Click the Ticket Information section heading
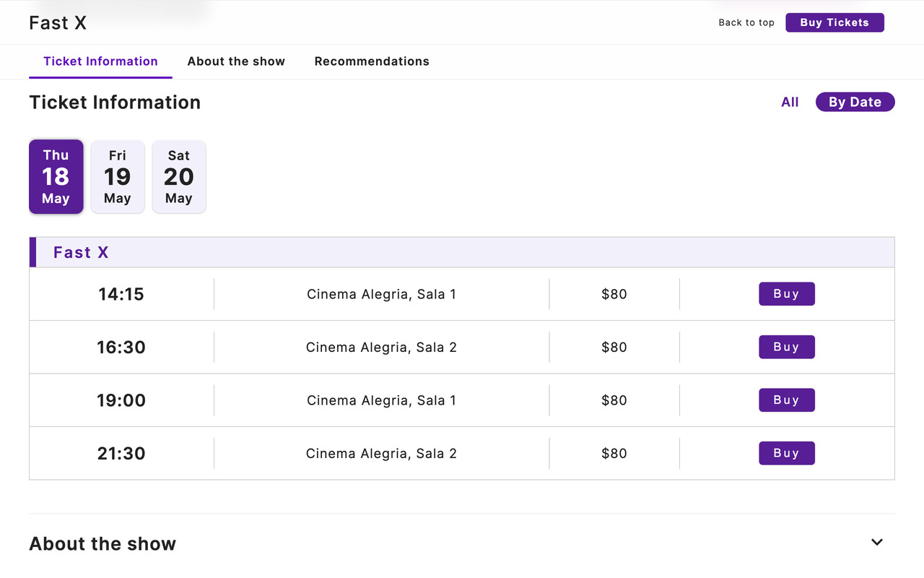Viewport: 924px width, 578px height. 115,102
